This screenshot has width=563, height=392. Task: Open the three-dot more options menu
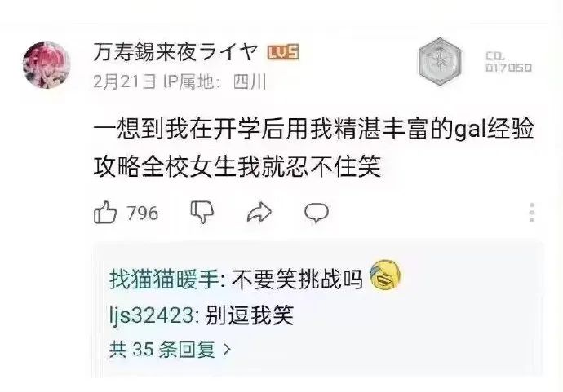point(532,213)
